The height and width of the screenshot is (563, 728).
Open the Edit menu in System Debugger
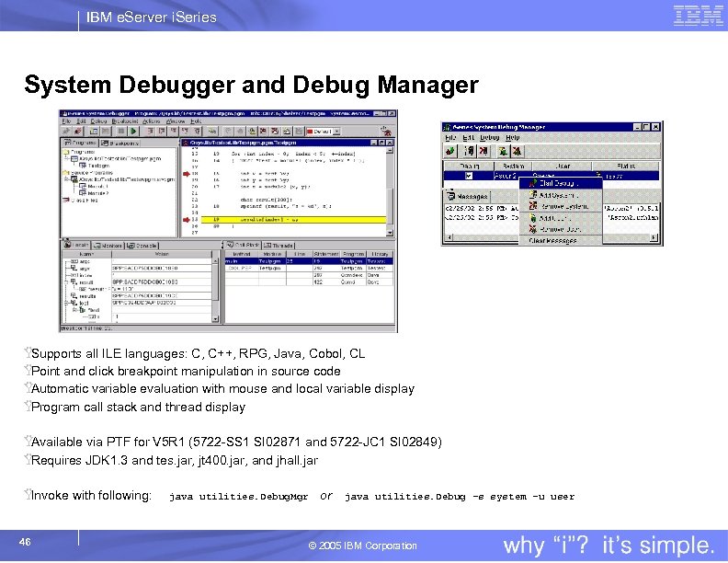point(81,121)
